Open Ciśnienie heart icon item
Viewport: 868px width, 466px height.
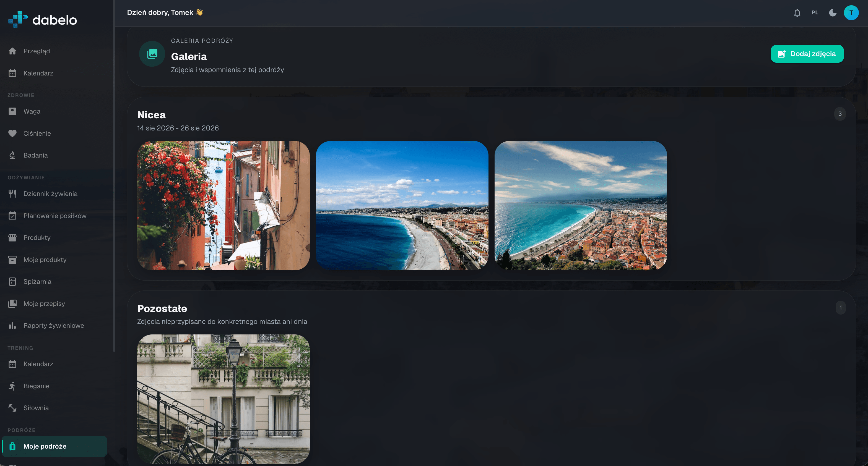tap(12, 133)
